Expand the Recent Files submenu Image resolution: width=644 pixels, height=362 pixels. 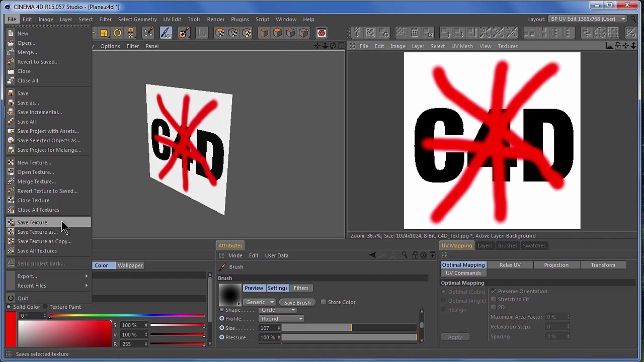pyautogui.click(x=49, y=286)
